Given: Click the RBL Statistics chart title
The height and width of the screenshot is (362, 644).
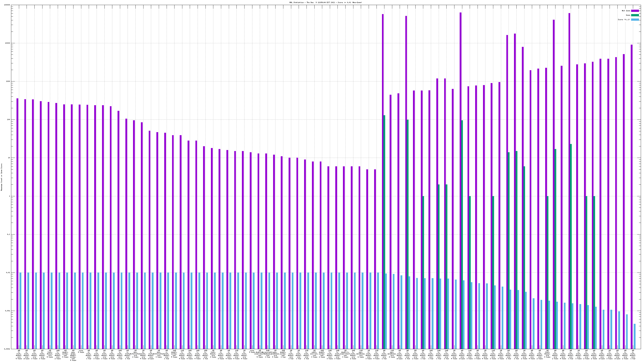Looking at the screenshot, I should pos(325,2).
